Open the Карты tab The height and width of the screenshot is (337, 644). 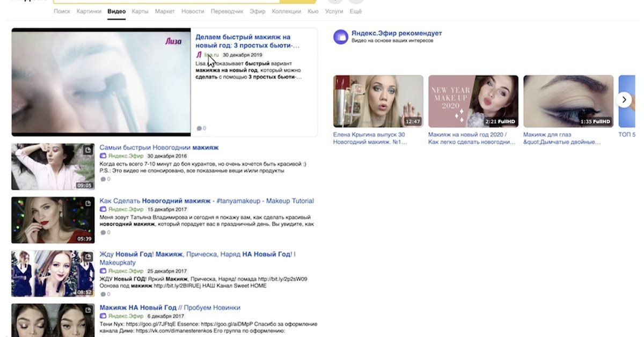click(140, 11)
